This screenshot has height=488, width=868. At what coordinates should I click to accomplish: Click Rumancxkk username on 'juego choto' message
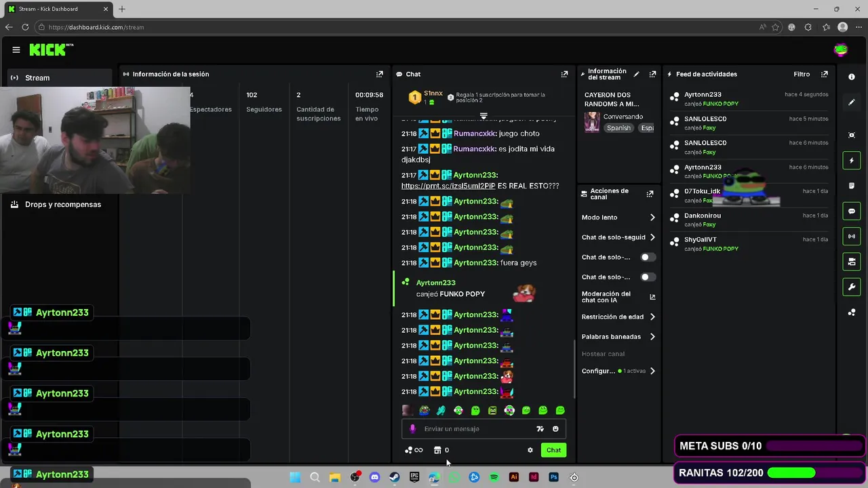click(475, 134)
